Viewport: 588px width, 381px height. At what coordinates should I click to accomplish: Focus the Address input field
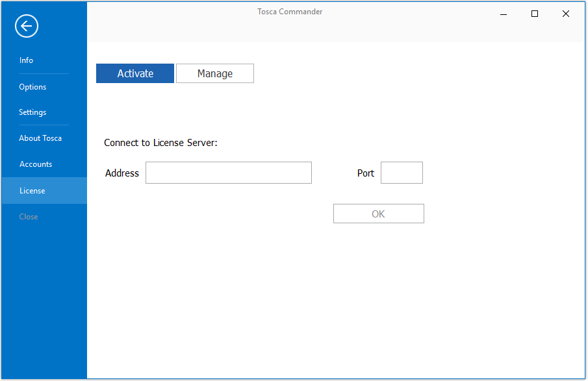228,173
